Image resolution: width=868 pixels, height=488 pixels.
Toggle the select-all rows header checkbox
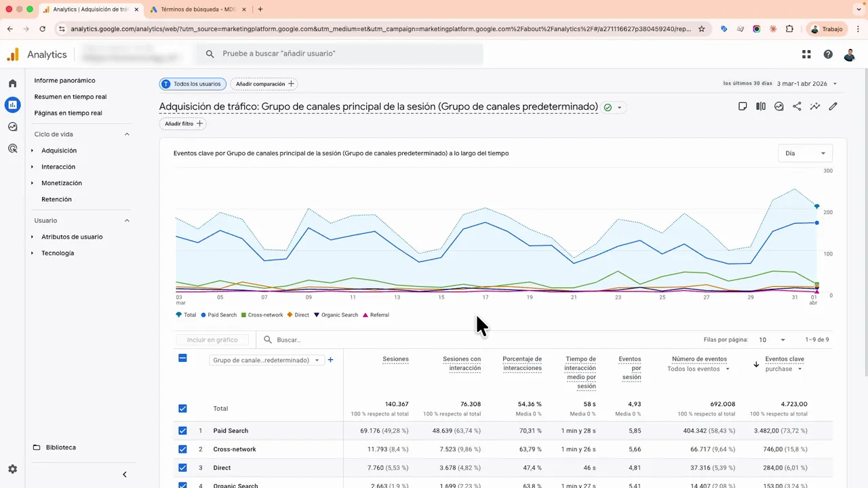(182, 358)
